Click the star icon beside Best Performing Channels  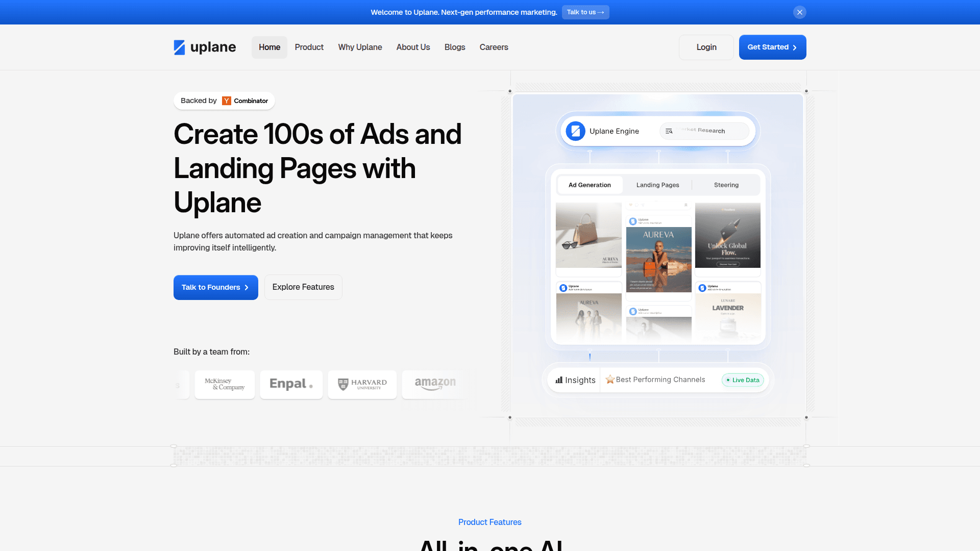pyautogui.click(x=609, y=380)
